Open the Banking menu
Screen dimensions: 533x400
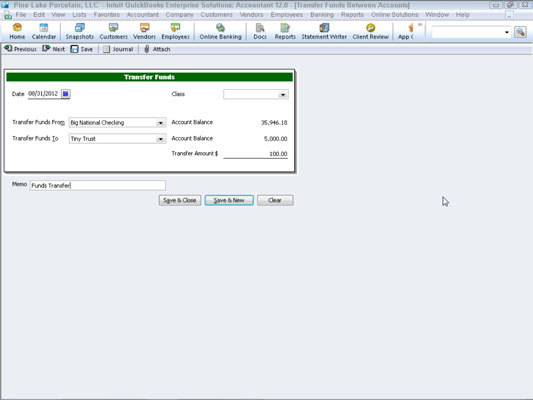(x=322, y=15)
